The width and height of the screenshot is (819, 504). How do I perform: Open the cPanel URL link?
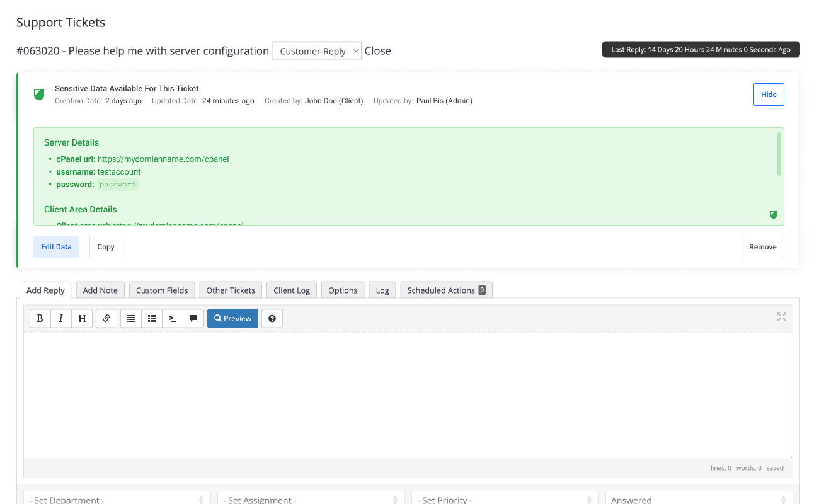[163, 159]
